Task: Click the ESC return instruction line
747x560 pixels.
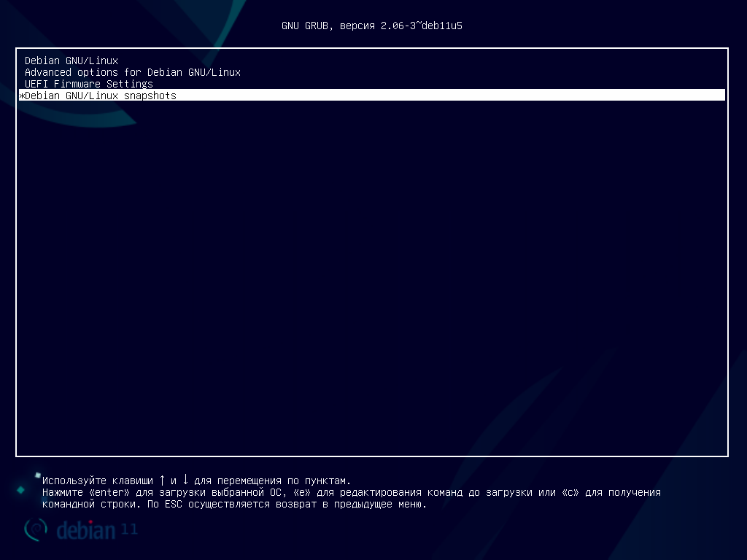Action: tap(234, 504)
